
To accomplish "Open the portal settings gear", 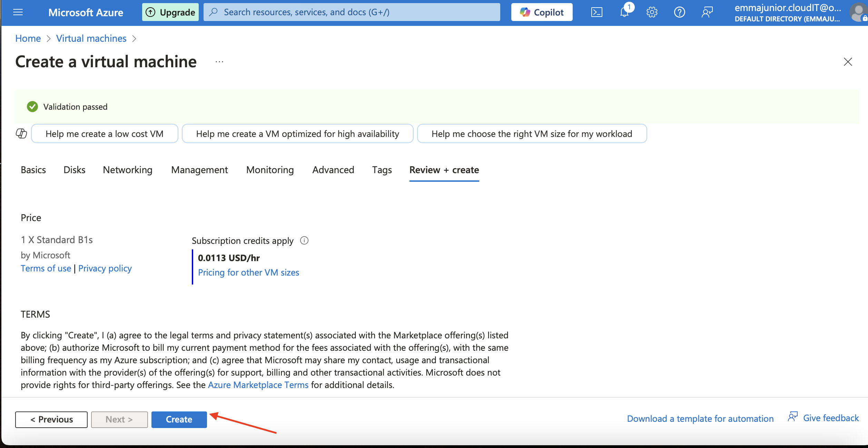I will coord(652,12).
